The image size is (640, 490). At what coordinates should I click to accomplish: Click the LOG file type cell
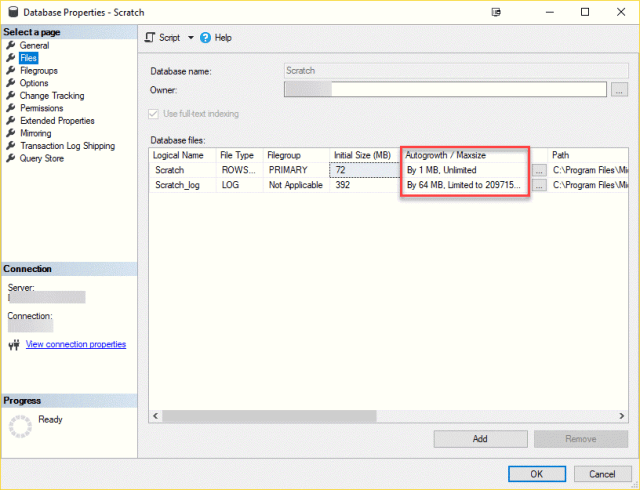(x=239, y=185)
